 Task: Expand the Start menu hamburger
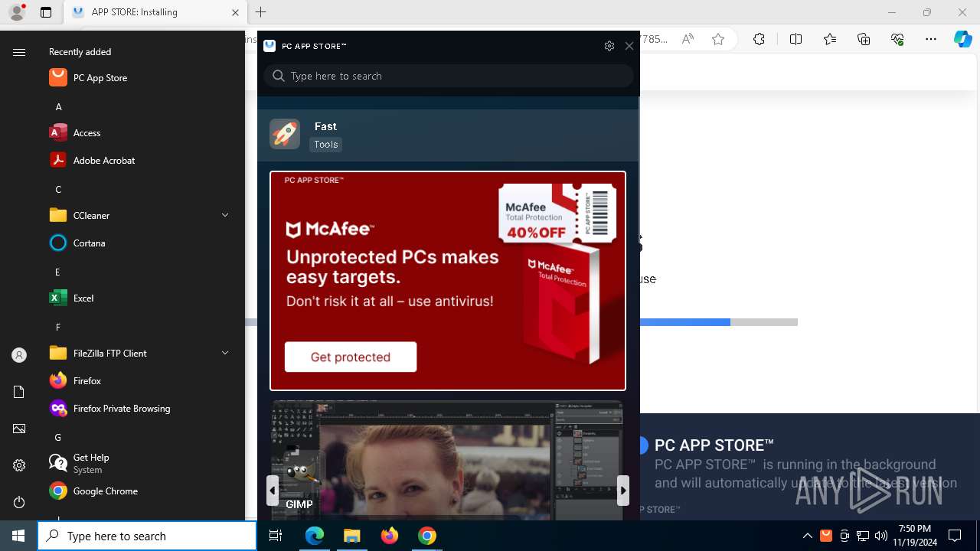(x=19, y=52)
